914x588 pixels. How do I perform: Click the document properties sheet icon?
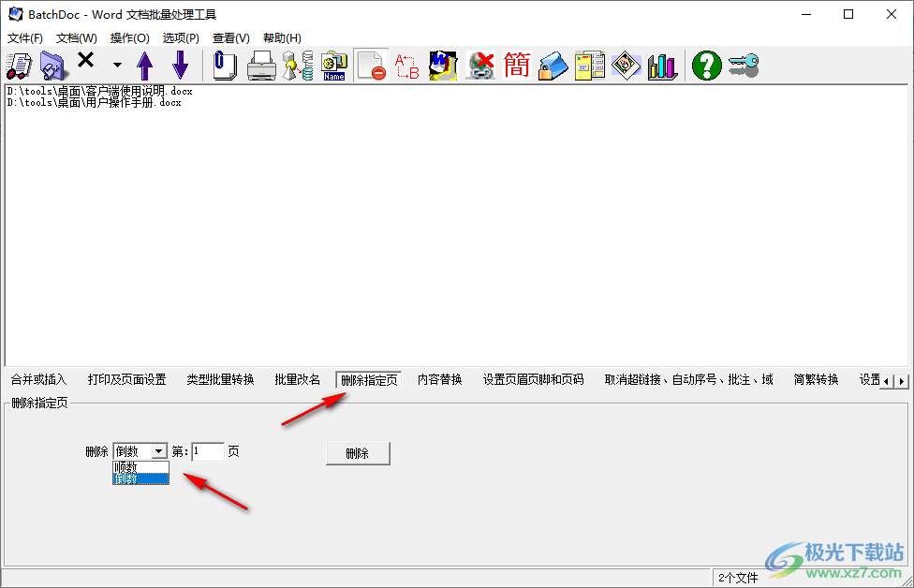(589, 66)
